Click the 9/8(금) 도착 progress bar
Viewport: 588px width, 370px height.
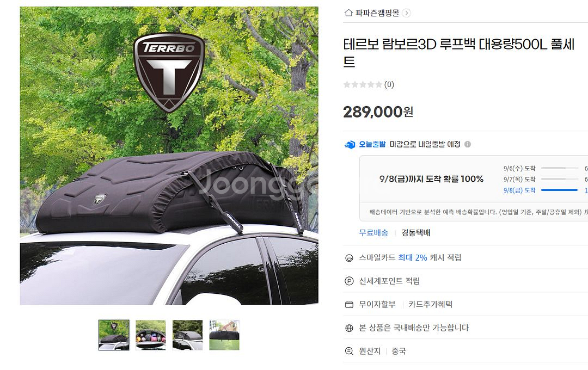click(x=560, y=190)
